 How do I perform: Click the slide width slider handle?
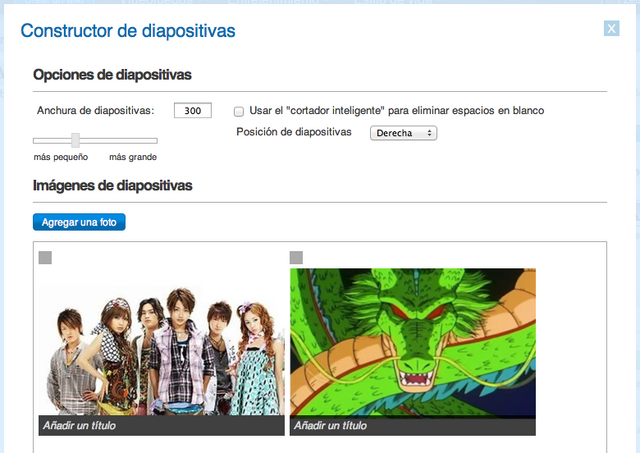(75, 140)
